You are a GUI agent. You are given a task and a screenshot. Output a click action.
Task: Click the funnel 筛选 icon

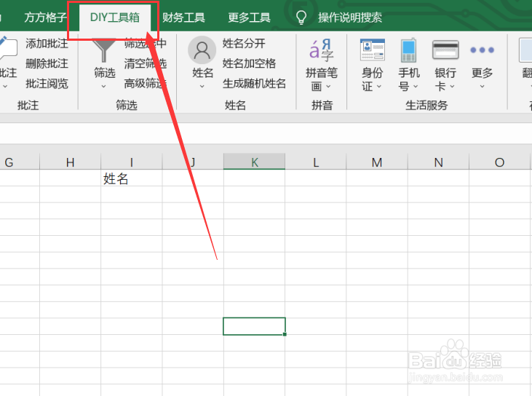click(x=104, y=49)
